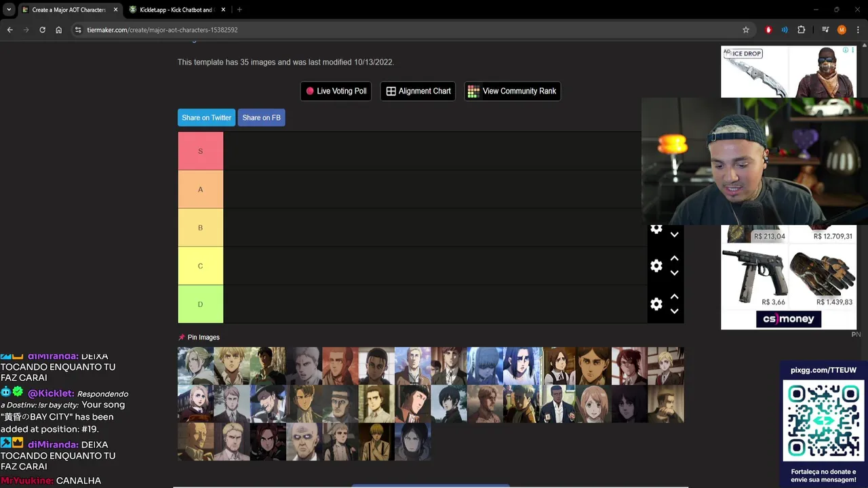The width and height of the screenshot is (868, 488).
Task: Select the first character image in third row
Action: (x=195, y=442)
